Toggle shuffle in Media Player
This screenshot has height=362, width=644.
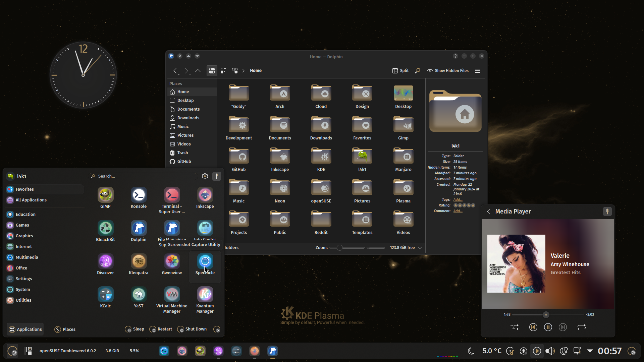click(515, 327)
